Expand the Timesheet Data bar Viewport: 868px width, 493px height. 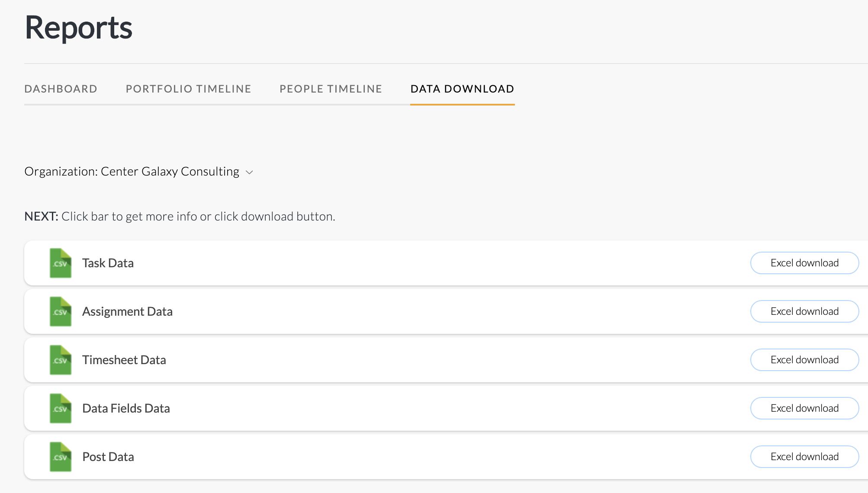(446, 360)
